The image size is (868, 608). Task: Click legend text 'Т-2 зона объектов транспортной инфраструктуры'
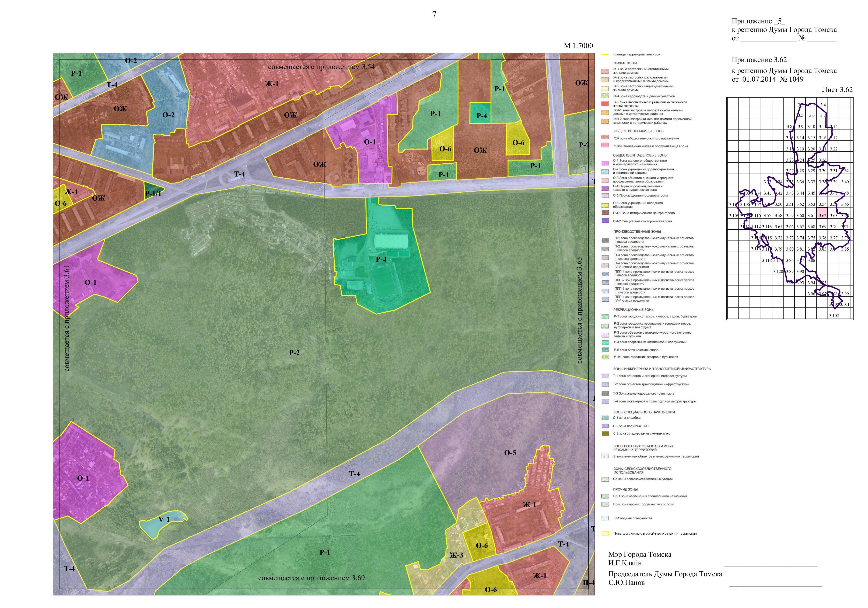coord(651,384)
